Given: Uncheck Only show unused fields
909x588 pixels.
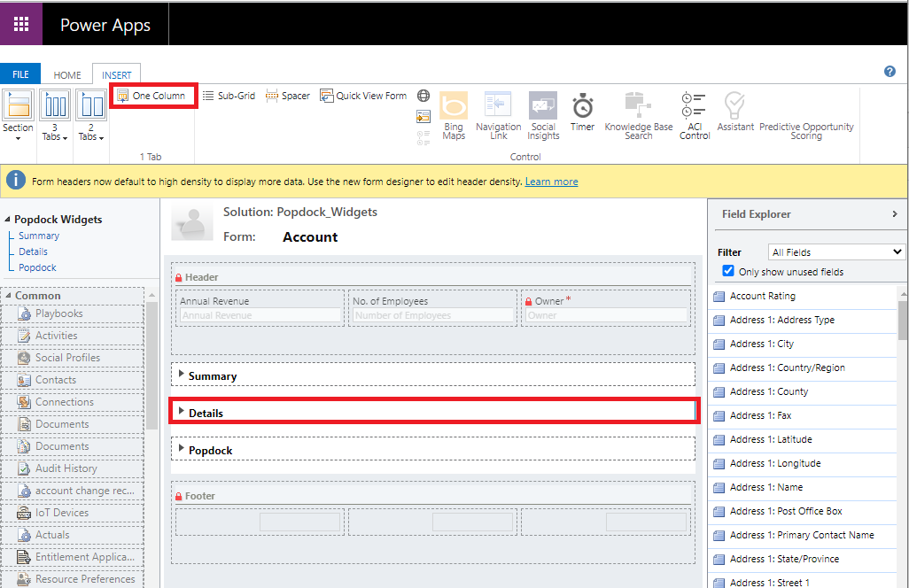Looking at the screenshot, I should tap(728, 271).
